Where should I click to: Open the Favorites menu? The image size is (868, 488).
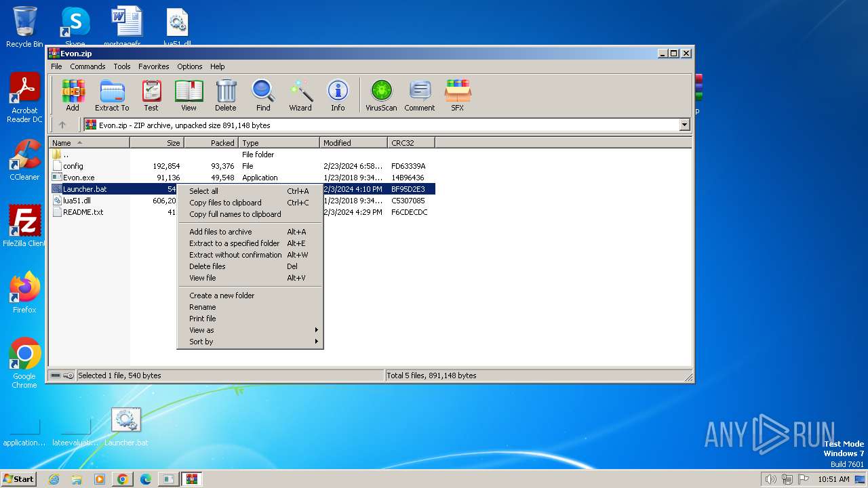pyautogui.click(x=154, y=66)
